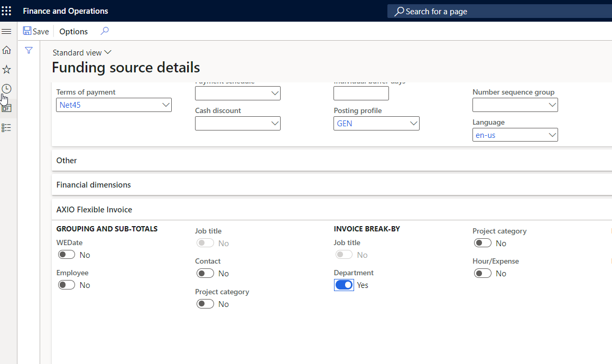This screenshot has width=612, height=364.
Task: Collapse the AXIO Flexible Invoice section
Action: [x=94, y=209]
